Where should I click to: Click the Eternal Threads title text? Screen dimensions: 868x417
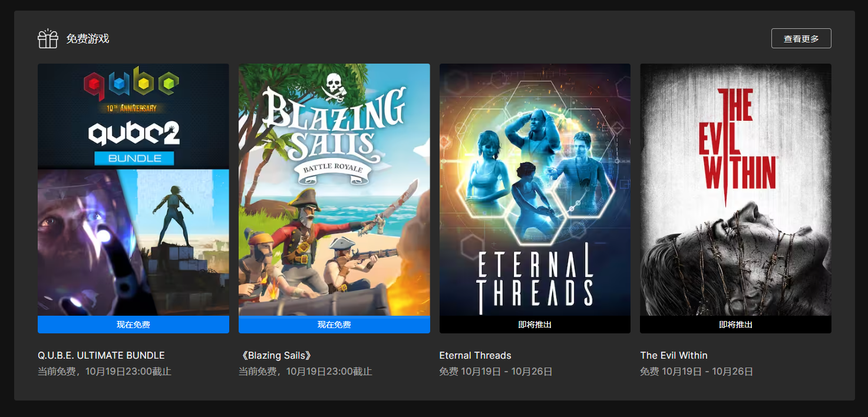[475, 355]
